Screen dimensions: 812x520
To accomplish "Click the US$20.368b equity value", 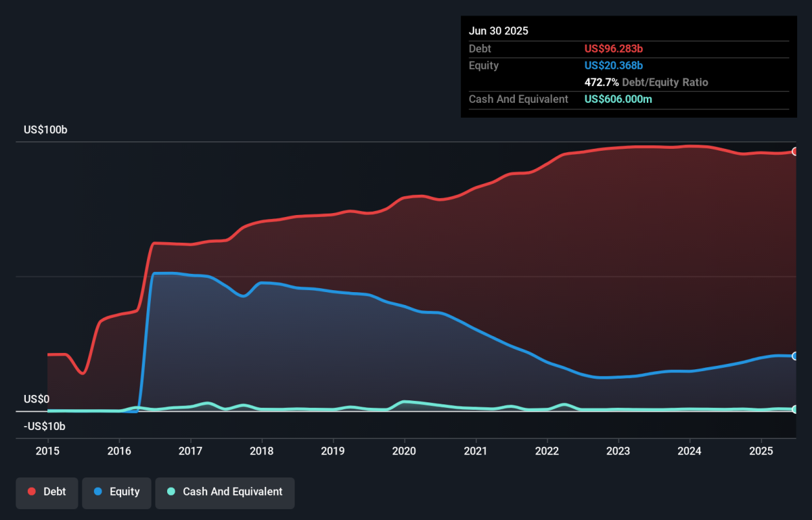I will coord(614,66).
